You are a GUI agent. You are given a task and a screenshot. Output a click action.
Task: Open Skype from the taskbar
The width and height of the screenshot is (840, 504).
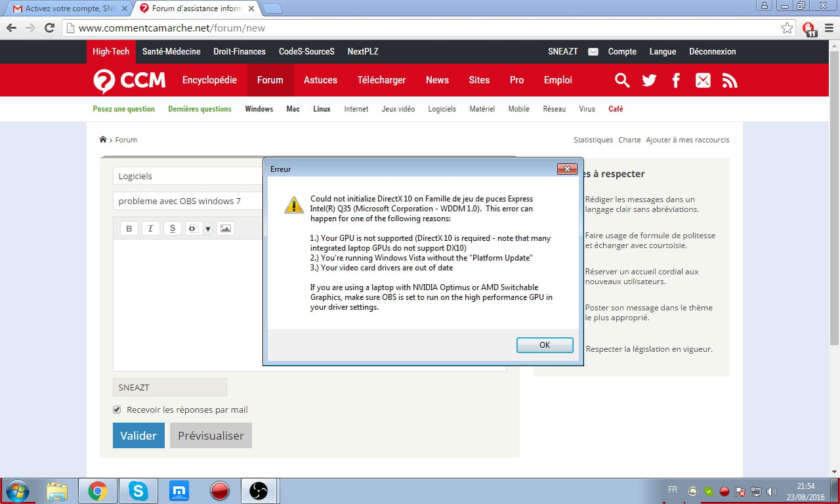coord(138,491)
